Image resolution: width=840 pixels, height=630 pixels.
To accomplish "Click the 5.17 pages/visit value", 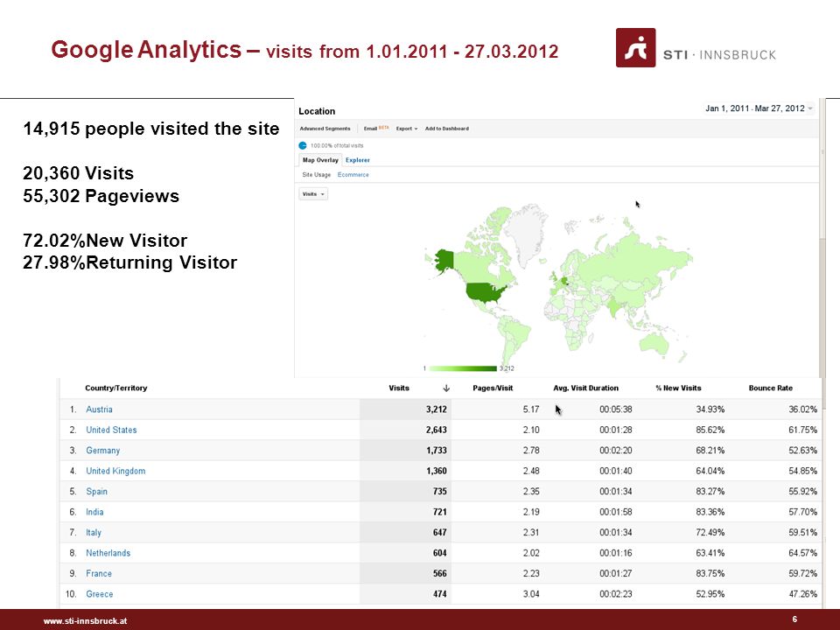I will [531, 409].
